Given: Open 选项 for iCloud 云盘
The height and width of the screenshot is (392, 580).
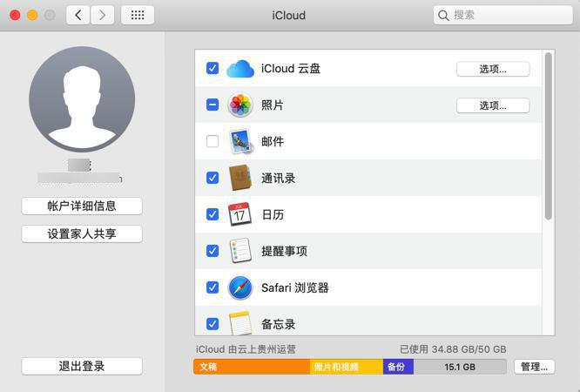Looking at the screenshot, I should click(x=493, y=69).
